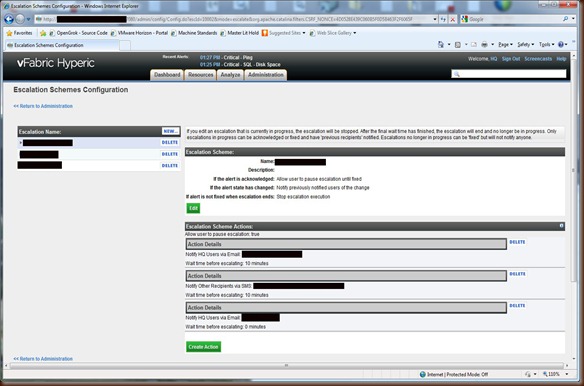Image resolution: width=584 pixels, height=386 pixels.
Task: Delete the last Email action with 0 minutes
Action: pyautogui.click(x=517, y=306)
